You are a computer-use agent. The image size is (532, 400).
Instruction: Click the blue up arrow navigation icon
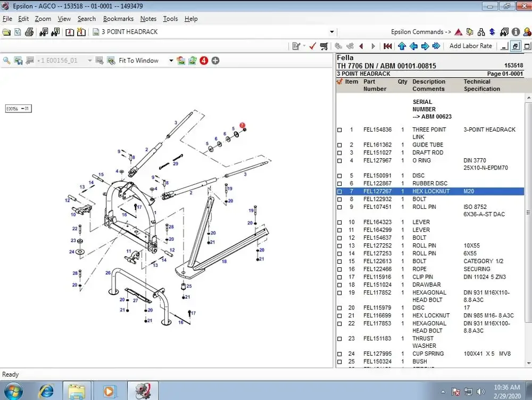(402, 46)
